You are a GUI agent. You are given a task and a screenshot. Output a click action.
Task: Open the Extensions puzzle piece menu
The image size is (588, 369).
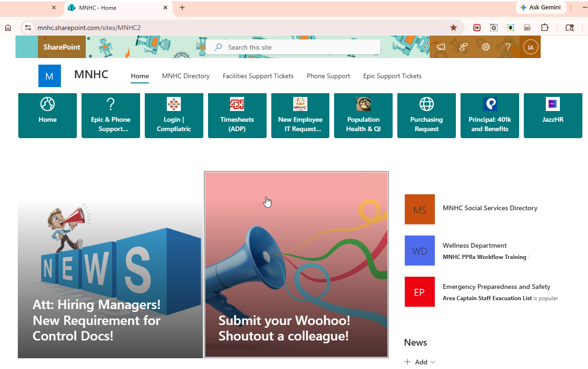tap(544, 28)
